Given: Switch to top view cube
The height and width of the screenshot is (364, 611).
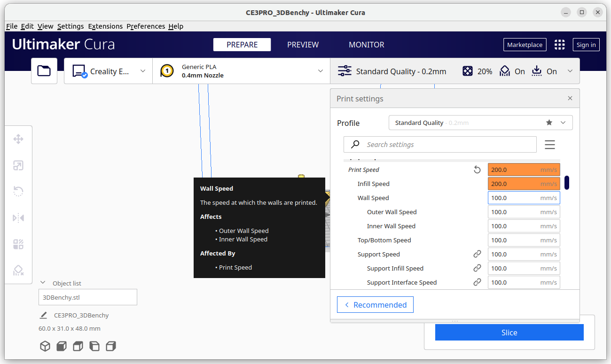Looking at the screenshot, I should (x=78, y=347).
